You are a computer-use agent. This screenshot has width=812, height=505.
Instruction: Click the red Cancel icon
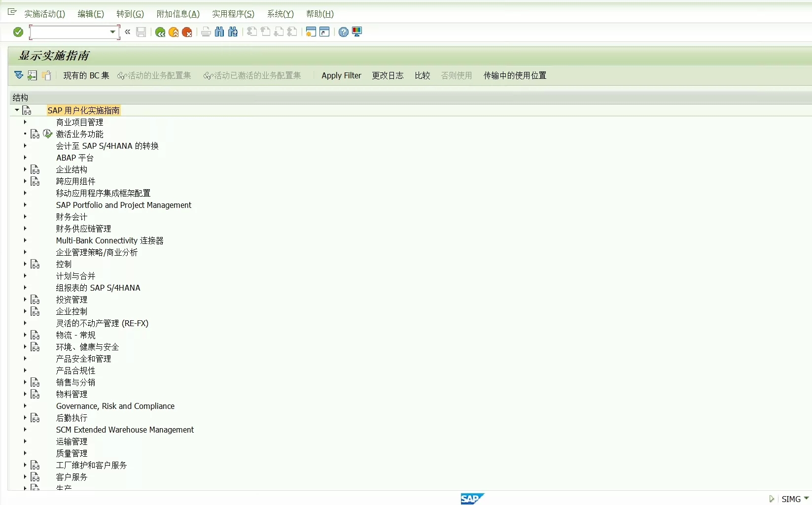point(187,32)
